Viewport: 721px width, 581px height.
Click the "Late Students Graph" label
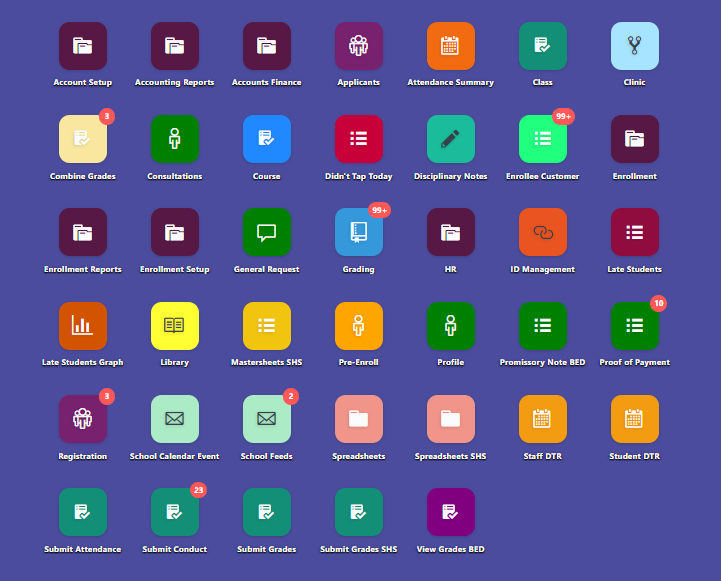point(83,362)
